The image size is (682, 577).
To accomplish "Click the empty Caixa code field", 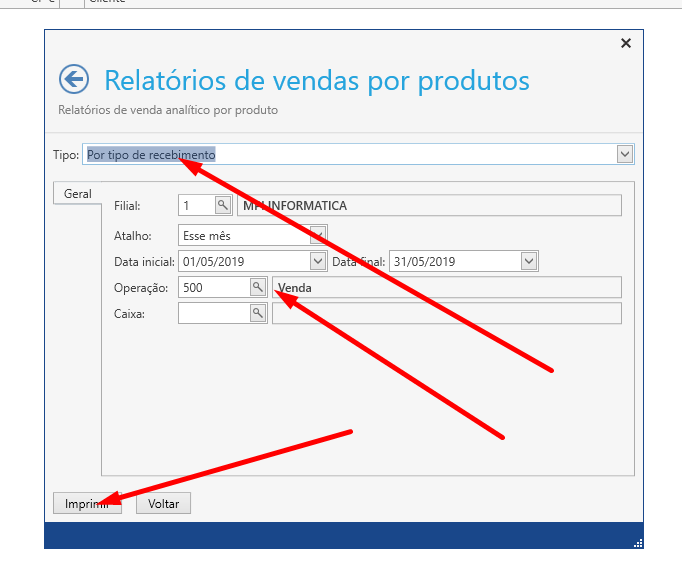I will [213, 314].
